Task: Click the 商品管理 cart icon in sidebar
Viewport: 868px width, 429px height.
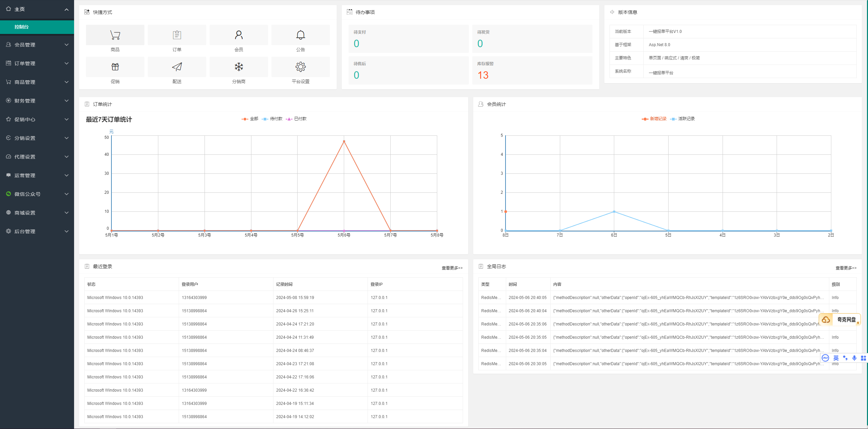Action: tap(8, 82)
